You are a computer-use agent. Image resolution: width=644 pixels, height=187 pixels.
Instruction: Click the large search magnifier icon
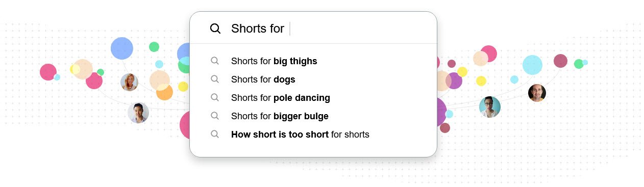(x=215, y=29)
